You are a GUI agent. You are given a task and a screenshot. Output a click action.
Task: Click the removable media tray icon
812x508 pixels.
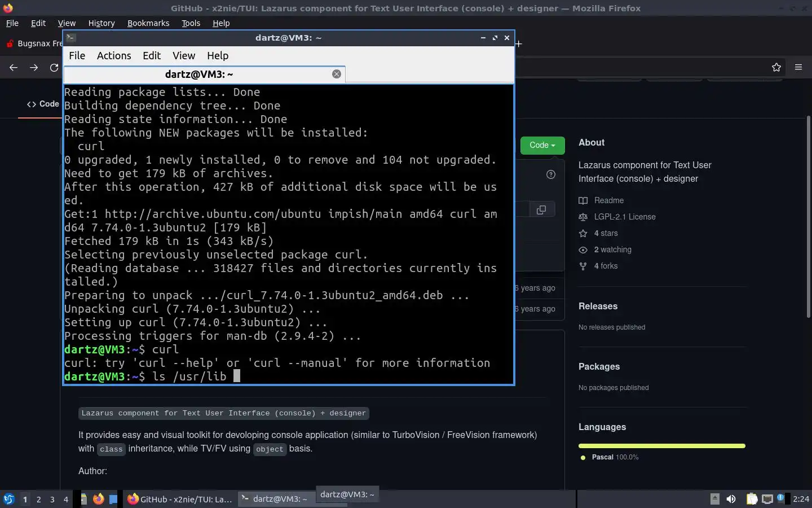coord(714,498)
